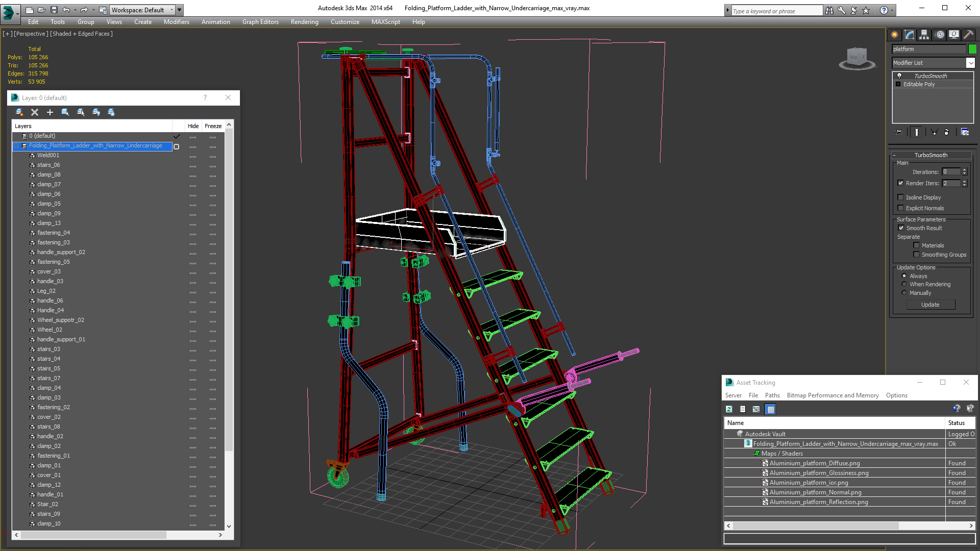Open the Undo history dropdown arrow
The image size is (980, 551).
(75, 10)
